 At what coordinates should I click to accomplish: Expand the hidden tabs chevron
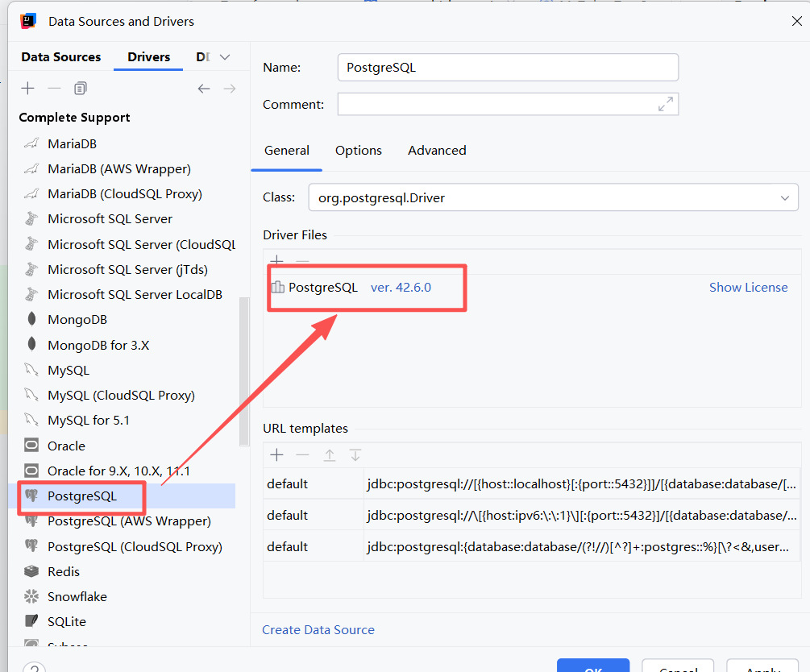coord(225,57)
